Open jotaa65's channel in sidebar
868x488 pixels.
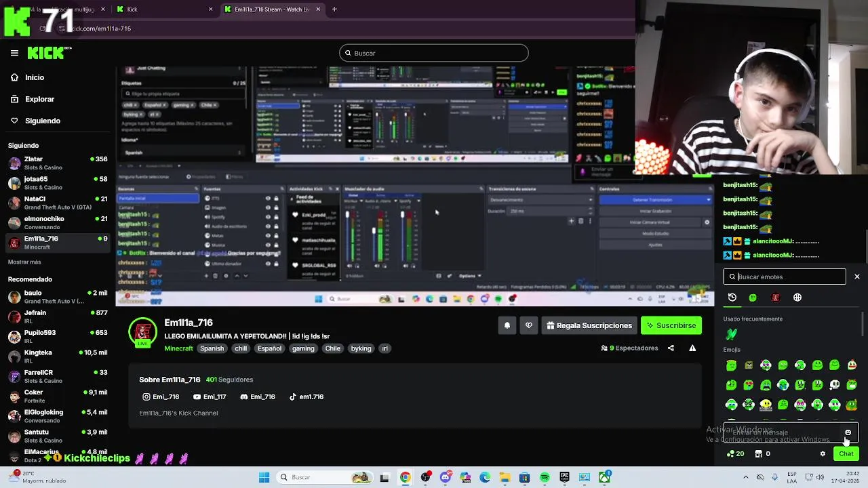tap(58, 182)
